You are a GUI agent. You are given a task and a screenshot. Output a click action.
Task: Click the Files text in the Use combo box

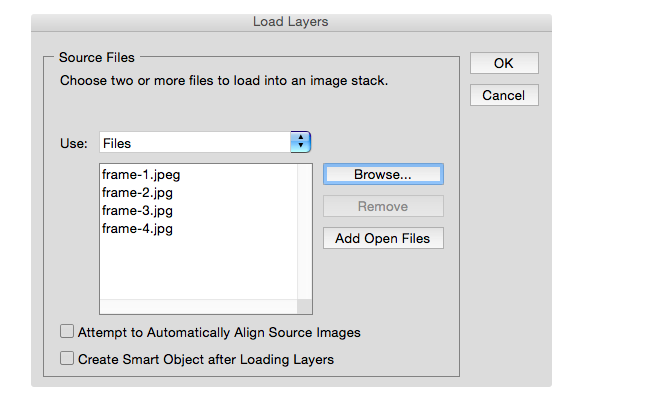117,143
